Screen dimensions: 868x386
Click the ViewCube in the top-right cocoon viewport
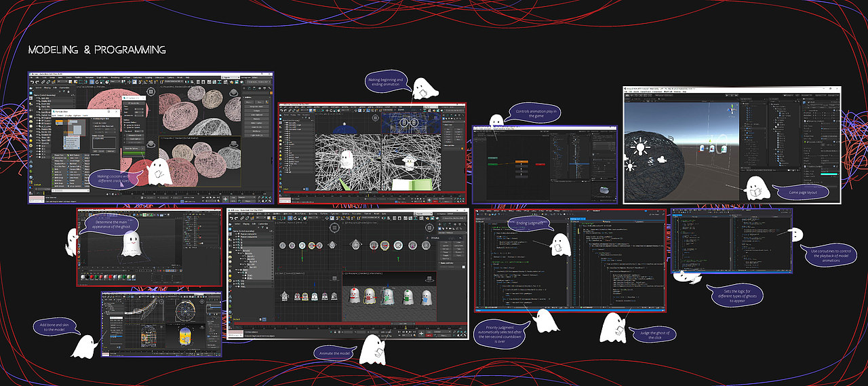click(233, 93)
